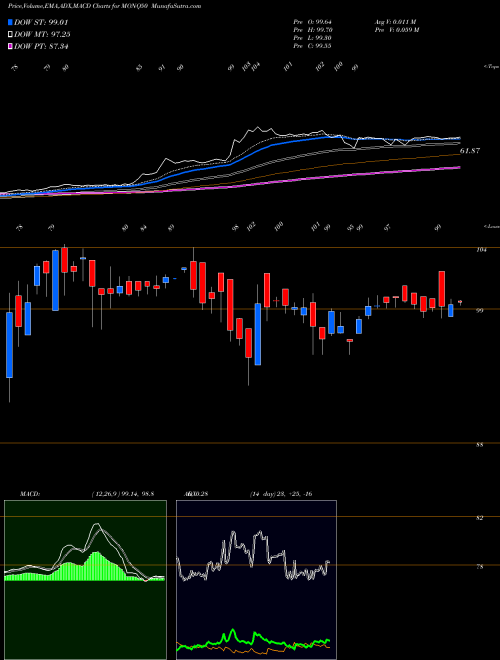
Task: Click the blue DOW ST legend swatch
Action: pyautogui.click(x=11, y=23)
